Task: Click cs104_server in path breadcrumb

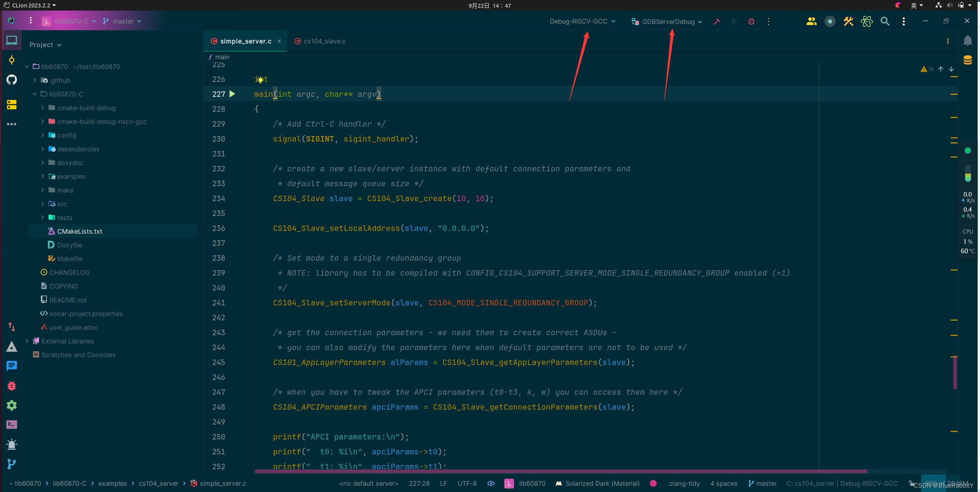Action: coord(158,483)
